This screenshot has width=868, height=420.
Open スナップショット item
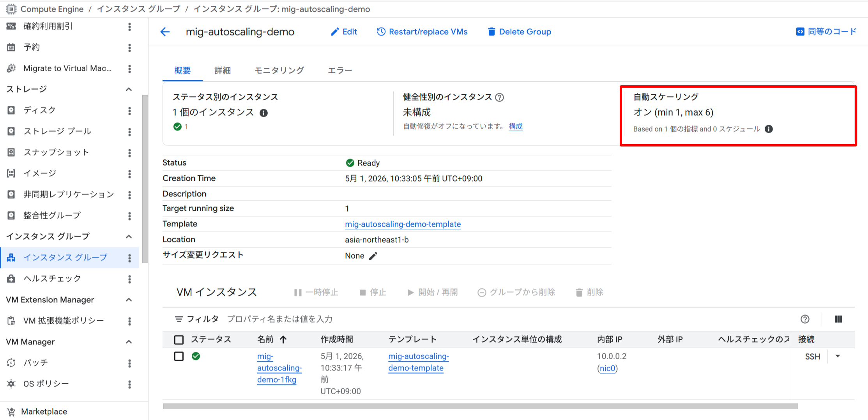coord(56,152)
